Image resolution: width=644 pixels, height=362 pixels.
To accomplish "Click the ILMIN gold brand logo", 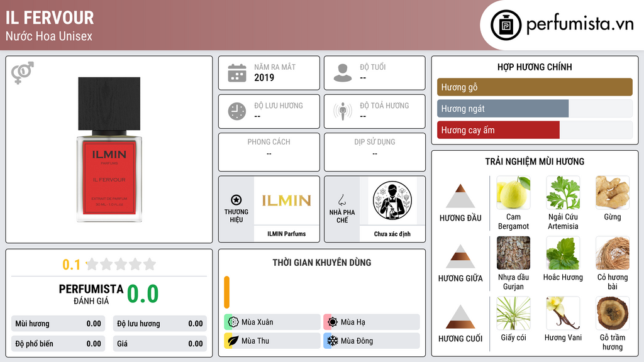I will [x=287, y=200].
